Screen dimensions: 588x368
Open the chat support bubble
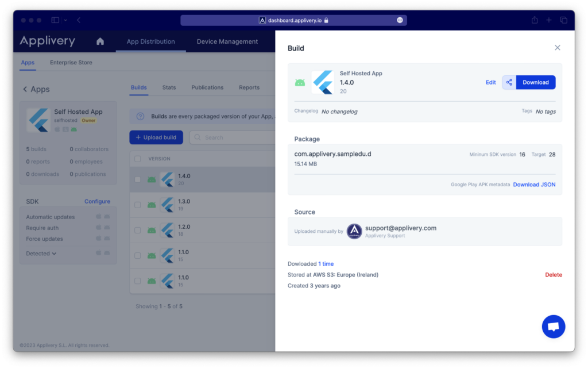553,327
